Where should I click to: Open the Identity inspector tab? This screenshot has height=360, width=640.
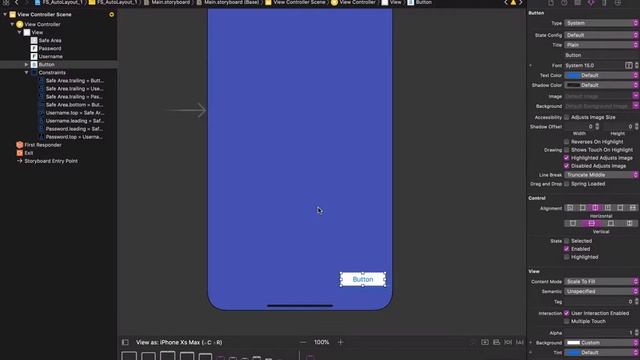coord(578,3)
